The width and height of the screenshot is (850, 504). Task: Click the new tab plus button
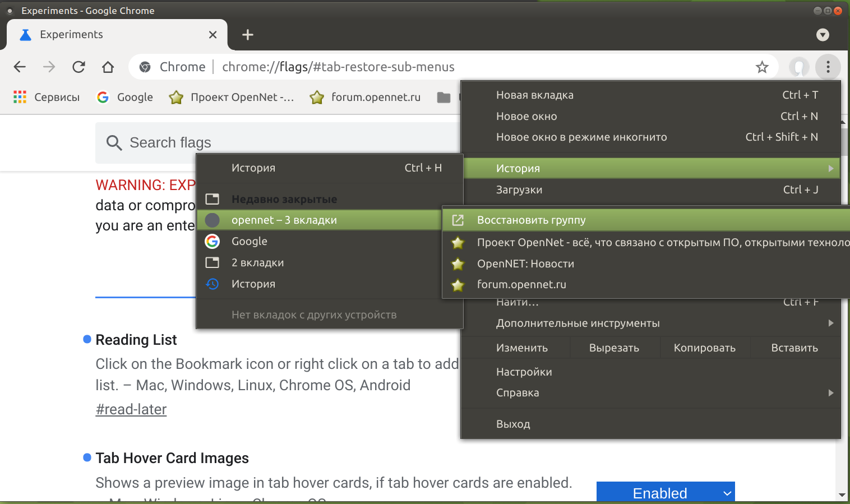click(x=248, y=35)
